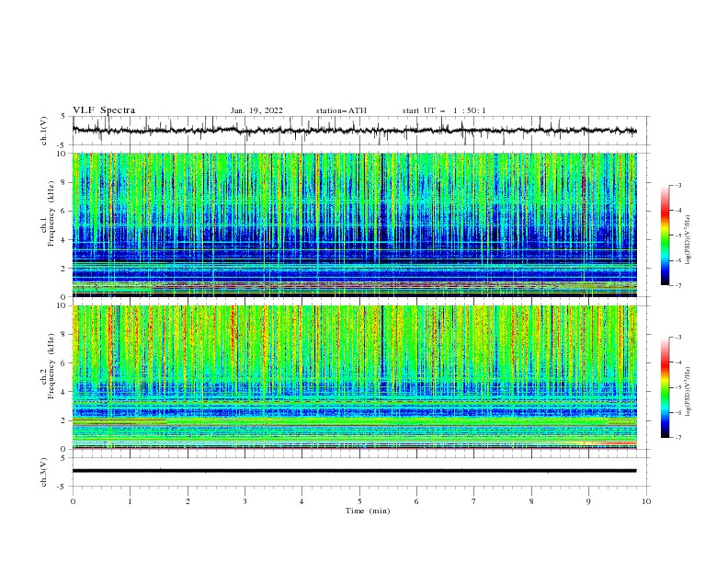728x563 pixels.
Task: Click the "-6" tick on lower color bar
Action: pos(677,412)
